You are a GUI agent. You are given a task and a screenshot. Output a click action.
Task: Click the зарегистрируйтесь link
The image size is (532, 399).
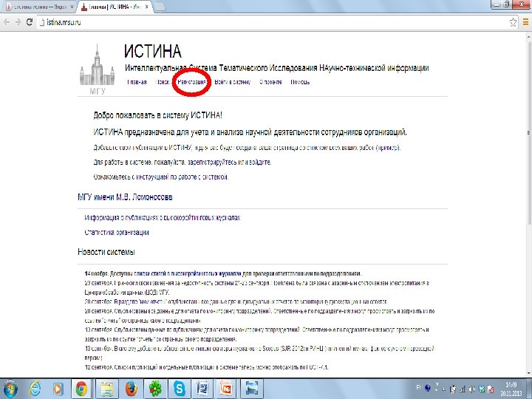(x=211, y=163)
